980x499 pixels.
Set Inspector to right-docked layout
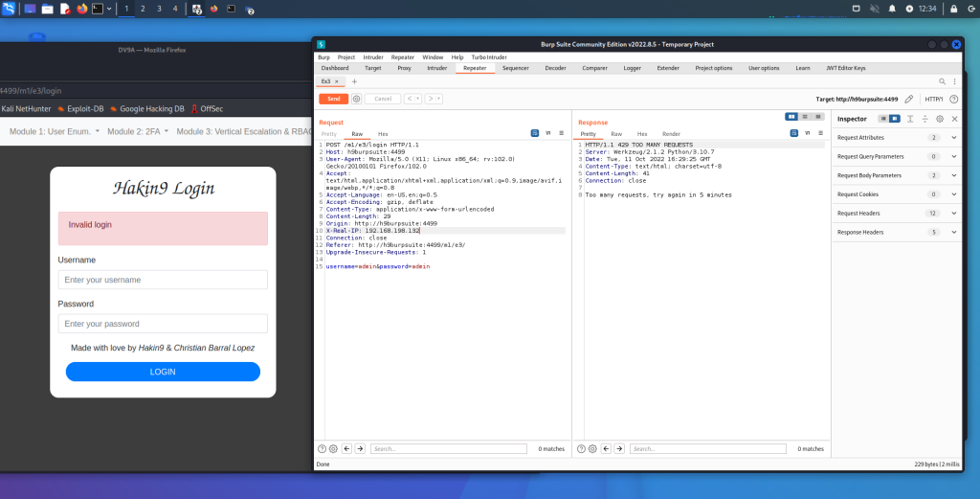[895, 119]
